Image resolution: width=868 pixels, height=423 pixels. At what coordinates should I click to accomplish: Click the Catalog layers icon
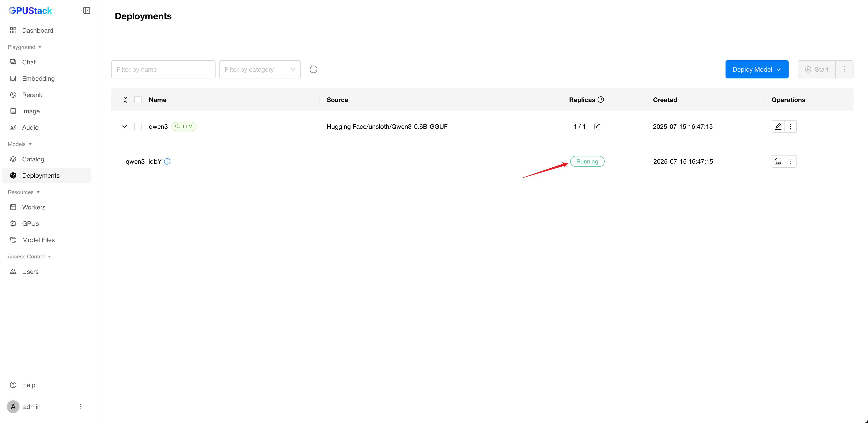[x=13, y=159]
